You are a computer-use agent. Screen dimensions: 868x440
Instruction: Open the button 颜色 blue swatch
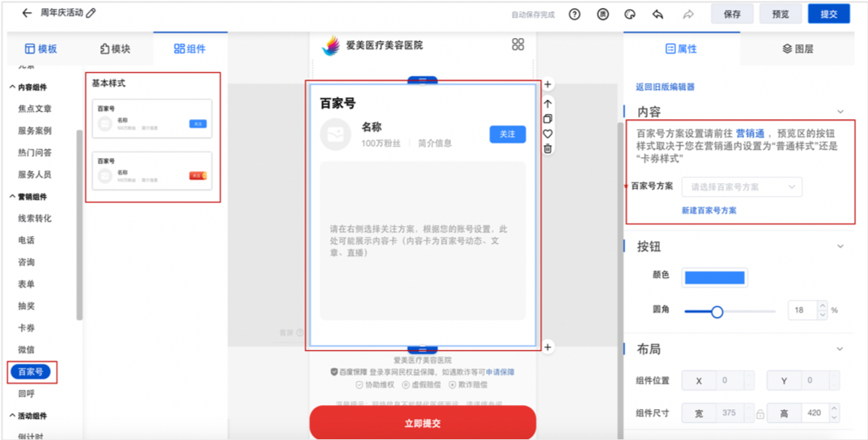pyautogui.click(x=714, y=277)
